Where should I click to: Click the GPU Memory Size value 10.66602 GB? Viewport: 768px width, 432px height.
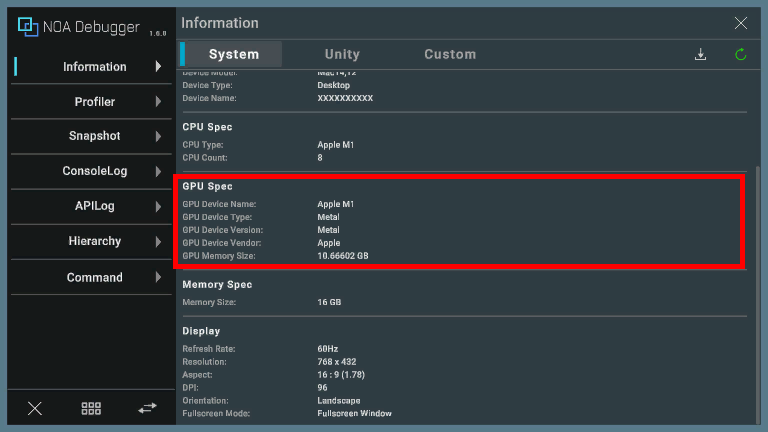[x=343, y=256]
